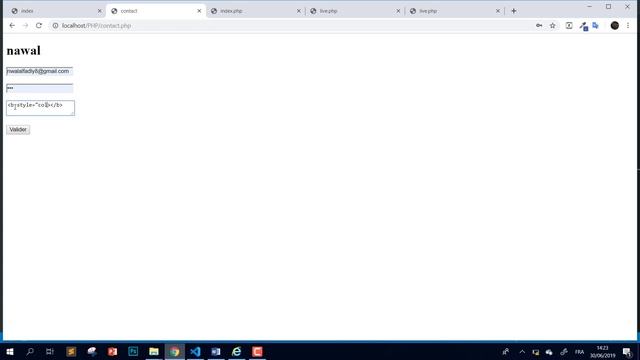Close the index.php tab
Screen dimensions: 640x360
[x=299, y=11]
